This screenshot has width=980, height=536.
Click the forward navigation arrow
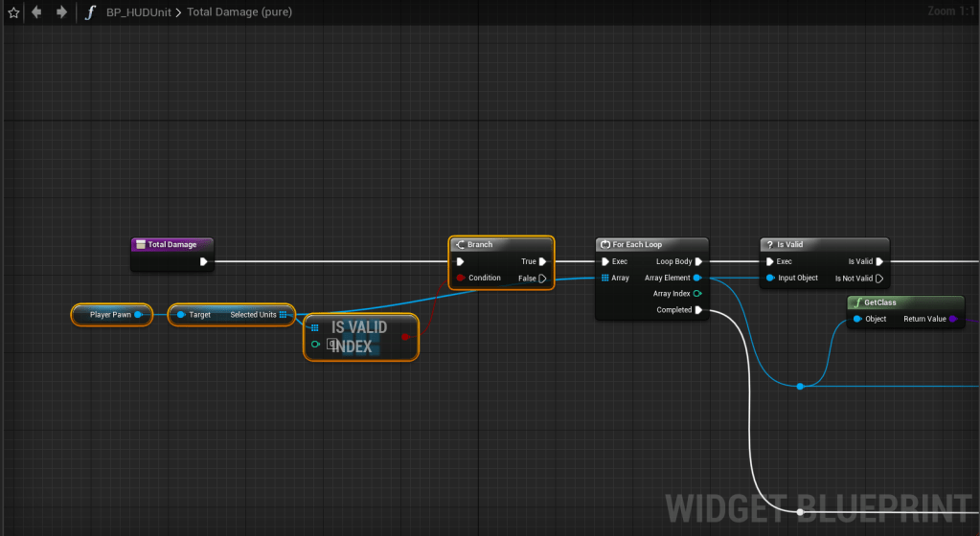[61, 12]
